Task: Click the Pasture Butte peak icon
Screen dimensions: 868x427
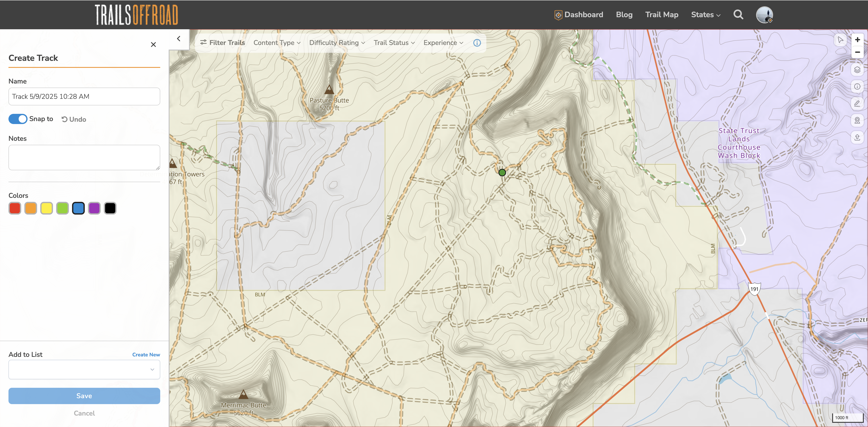Action: point(329,89)
